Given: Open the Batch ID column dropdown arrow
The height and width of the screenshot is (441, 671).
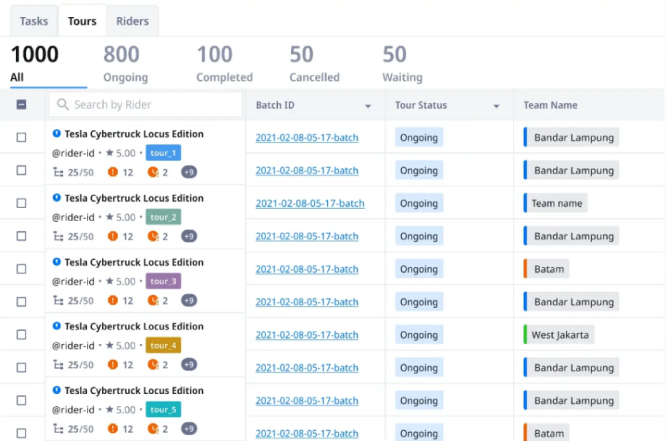Looking at the screenshot, I should 368,106.
